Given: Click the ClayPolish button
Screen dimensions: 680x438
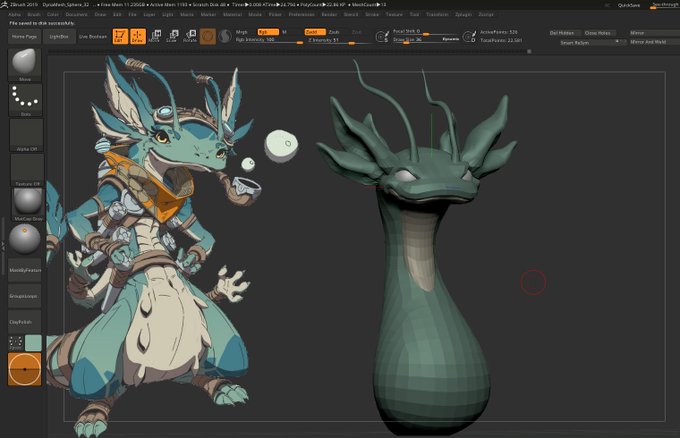Looking at the screenshot, I should point(25,322).
